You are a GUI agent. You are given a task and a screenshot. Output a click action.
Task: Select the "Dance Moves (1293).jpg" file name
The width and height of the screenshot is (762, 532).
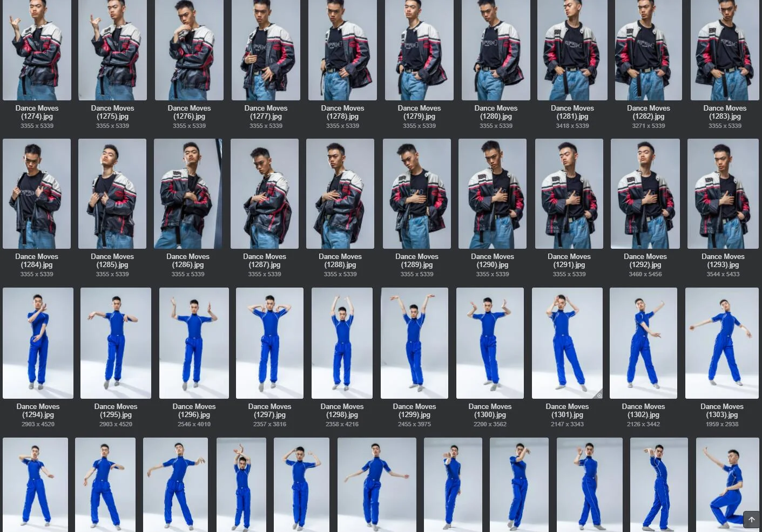pyautogui.click(x=723, y=261)
